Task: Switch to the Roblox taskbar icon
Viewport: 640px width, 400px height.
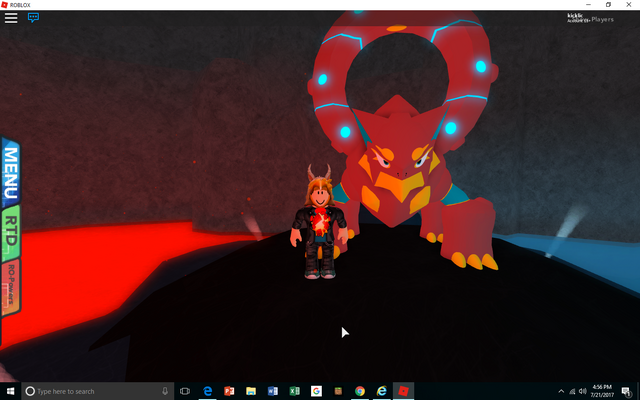Action: click(x=403, y=391)
